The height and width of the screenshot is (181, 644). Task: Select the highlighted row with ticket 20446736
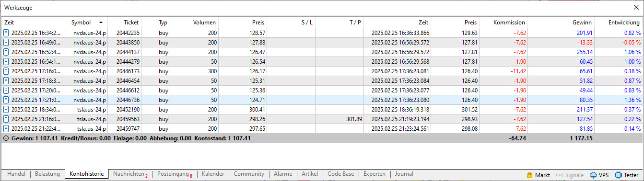coord(322,100)
